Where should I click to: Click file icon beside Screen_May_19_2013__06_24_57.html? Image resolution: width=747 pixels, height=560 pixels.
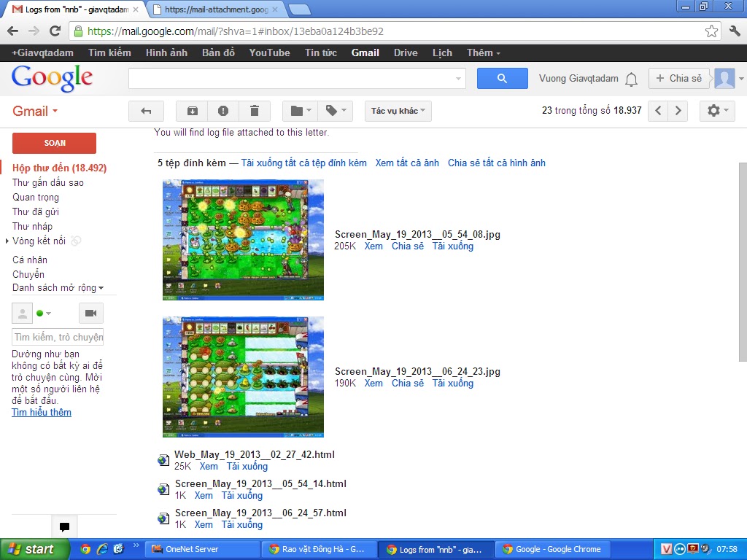point(163,518)
